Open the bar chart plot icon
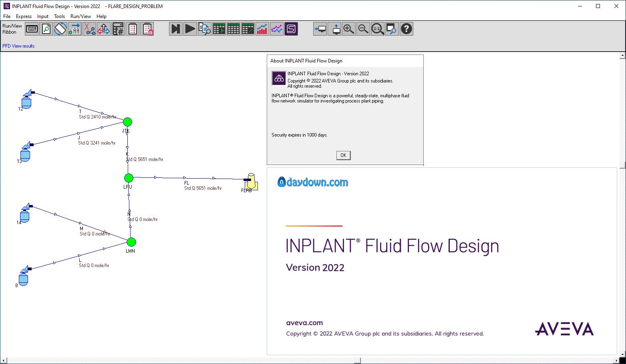Image resolution: width=626 pixels, height=364 pixels. coord(262,29)
